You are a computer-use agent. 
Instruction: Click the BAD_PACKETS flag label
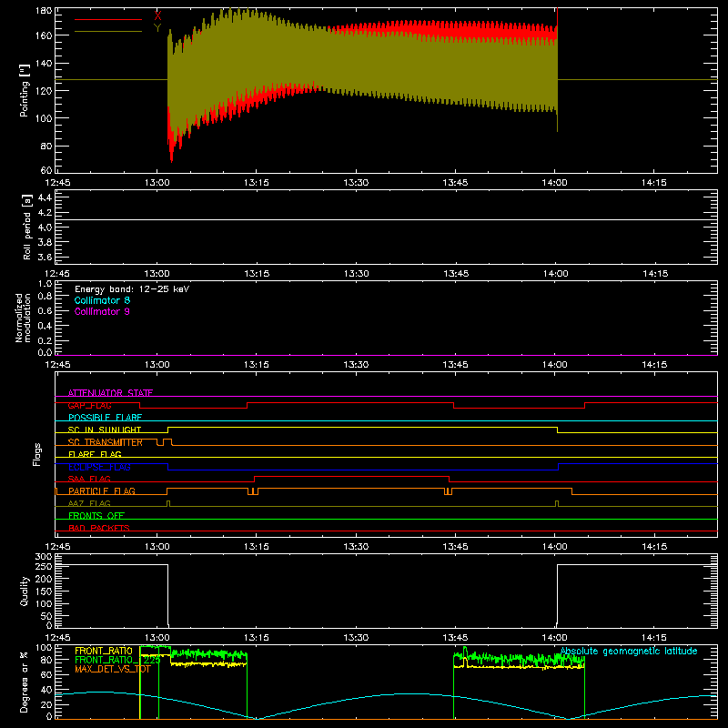(x=99, y=528)
